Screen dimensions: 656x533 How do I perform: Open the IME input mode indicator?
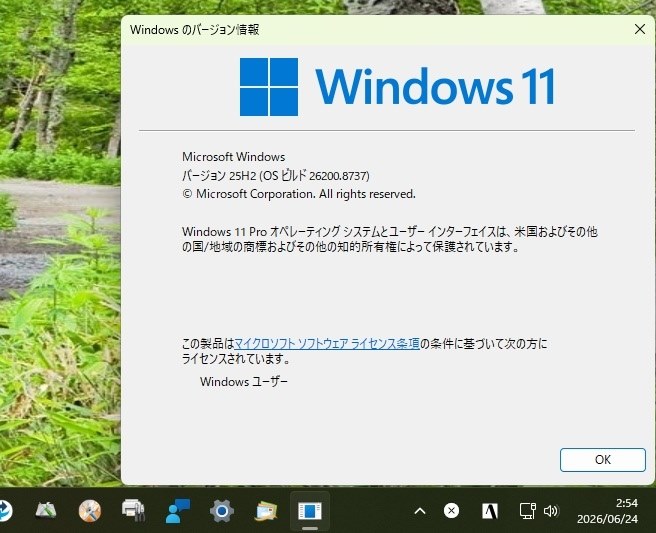click(x=489, y=511)
